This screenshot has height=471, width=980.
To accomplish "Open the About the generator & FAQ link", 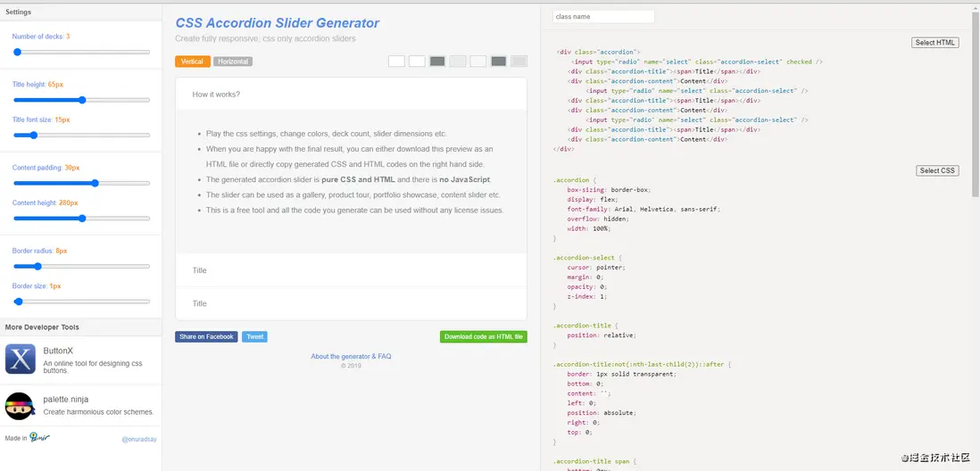I will (351, 356).
